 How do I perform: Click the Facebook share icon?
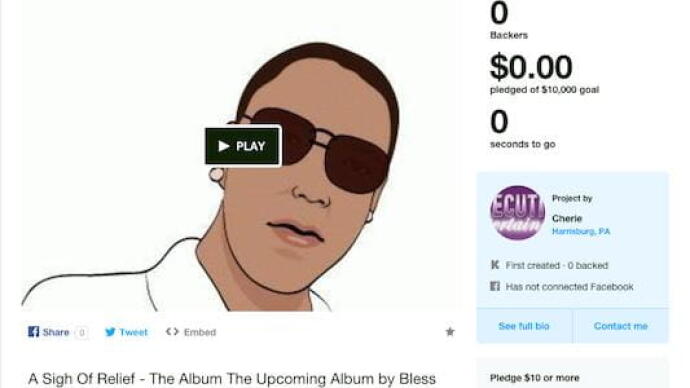pyautogui.click(x=33, y=332)
